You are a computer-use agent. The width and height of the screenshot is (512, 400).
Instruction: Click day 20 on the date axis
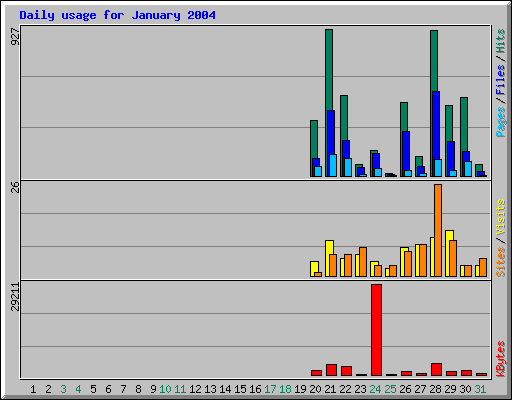[x=315, y=389]
